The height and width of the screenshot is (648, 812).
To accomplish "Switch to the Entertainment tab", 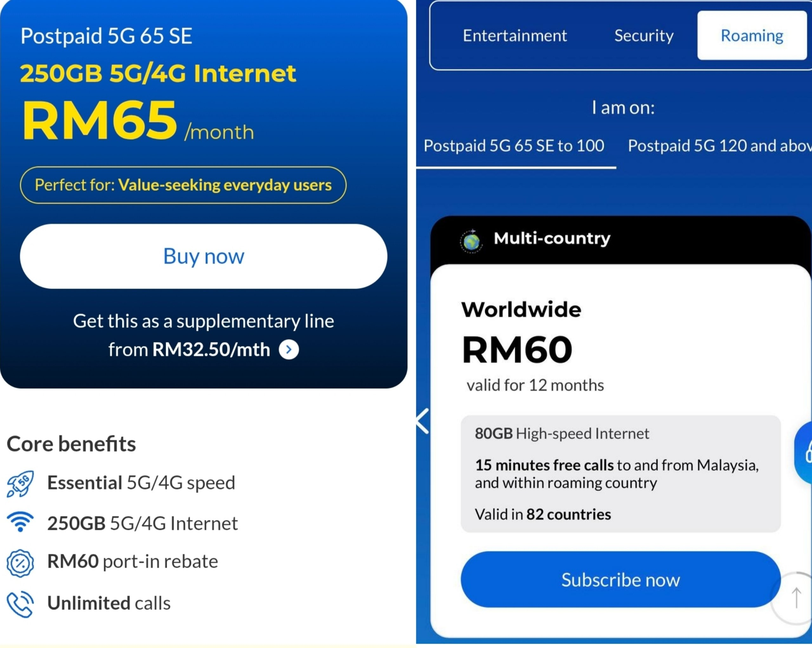I will pos(514,36).
